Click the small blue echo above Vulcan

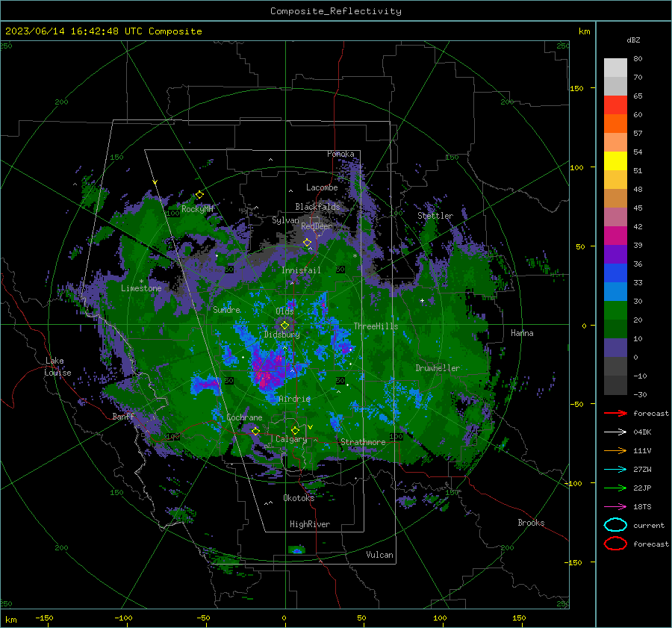pos(297,550)
